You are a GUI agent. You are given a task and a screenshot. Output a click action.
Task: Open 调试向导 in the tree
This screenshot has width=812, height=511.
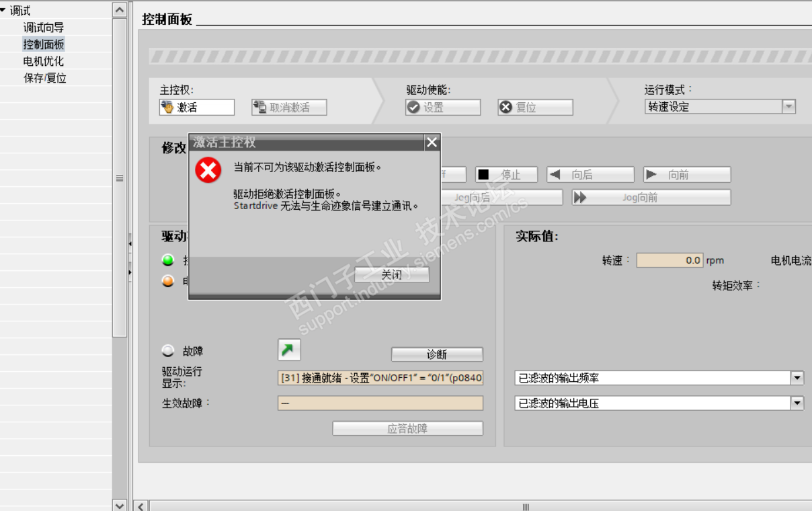coord(44,28)
